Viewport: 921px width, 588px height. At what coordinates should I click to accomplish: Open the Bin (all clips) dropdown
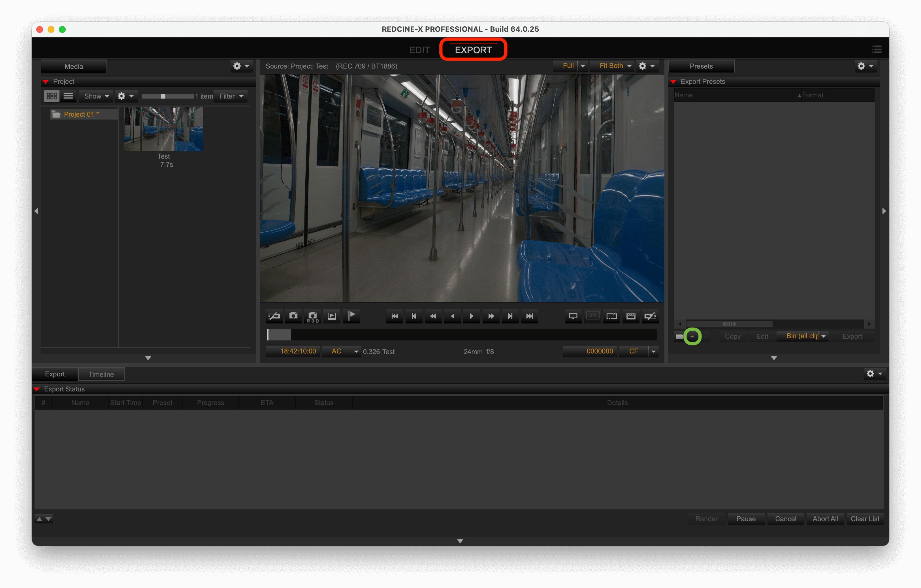point(802,336)
